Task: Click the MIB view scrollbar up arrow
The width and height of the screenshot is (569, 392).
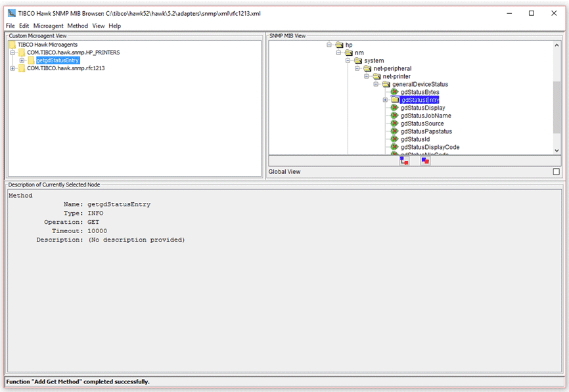Action: [557, 45]
